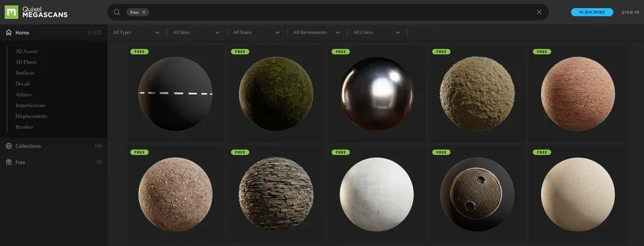Viewport: 644px width, 246px height.
Task: Click FREE badge above the mossy sphere
Action: [240, 52]
